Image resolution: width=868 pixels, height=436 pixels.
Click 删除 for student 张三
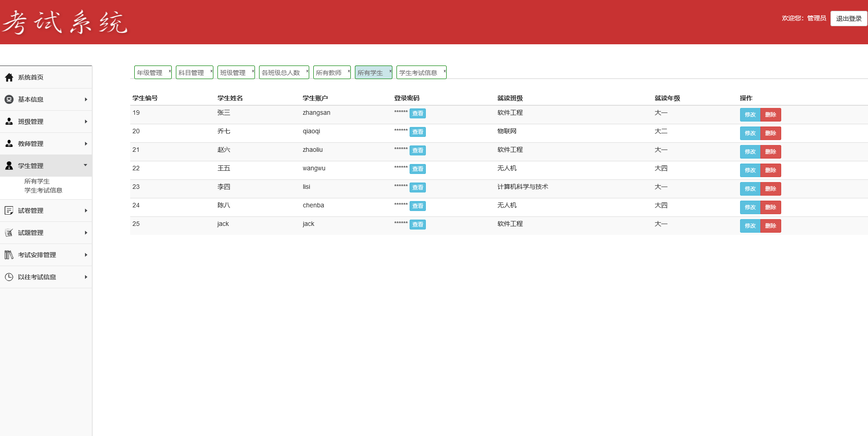[771, 115]
